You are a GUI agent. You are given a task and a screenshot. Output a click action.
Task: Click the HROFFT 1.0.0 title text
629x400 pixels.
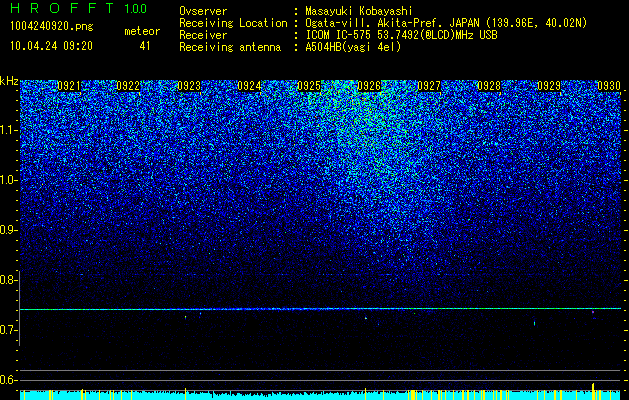tap(79, 8)
